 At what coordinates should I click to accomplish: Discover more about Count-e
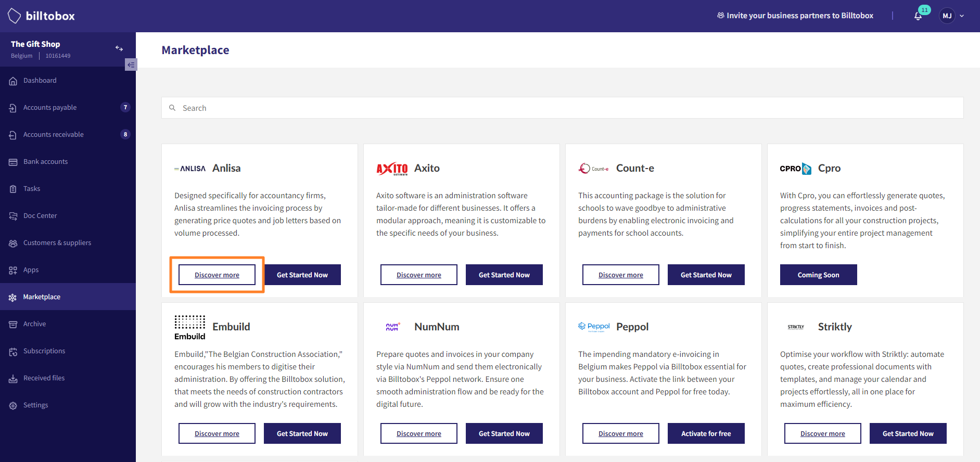[x=621, y=275]
